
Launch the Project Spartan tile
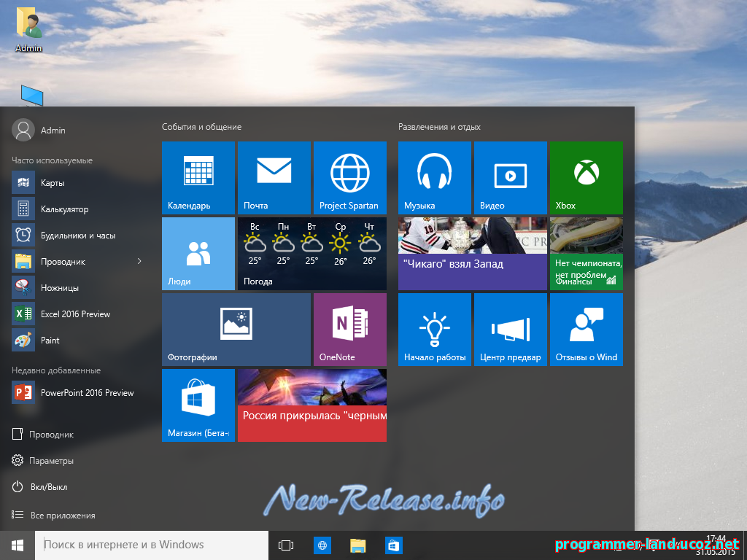(x=349, y=178)
